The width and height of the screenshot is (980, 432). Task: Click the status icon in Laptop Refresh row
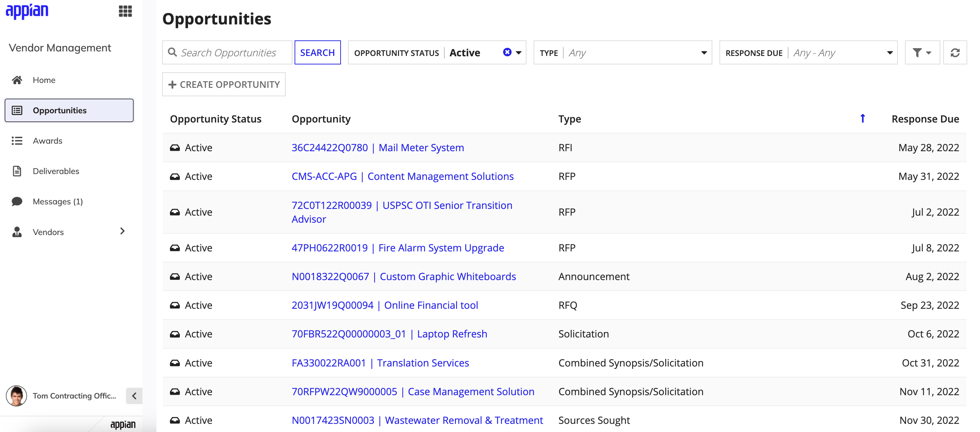click(175, 334)
